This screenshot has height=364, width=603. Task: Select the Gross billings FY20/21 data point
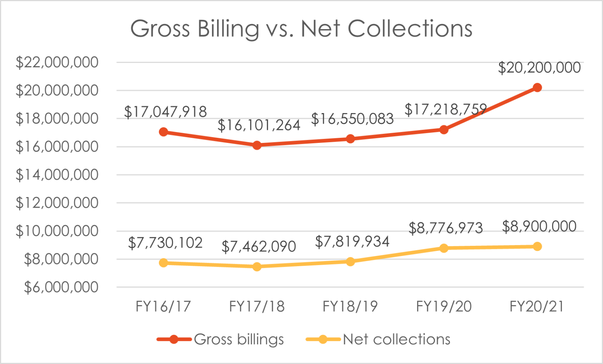[x=537, y=88]
